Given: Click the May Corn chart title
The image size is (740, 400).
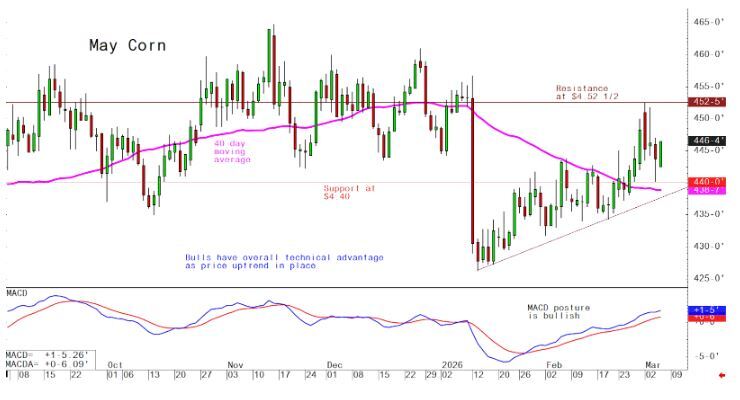Looking at the screenshot, I should (x=127, y=46).
